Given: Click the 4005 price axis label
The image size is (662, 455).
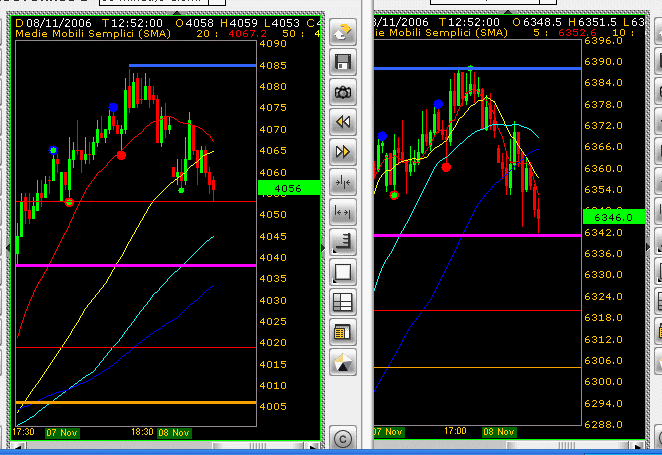Looking at the screenshot, I should coord(273,406).
